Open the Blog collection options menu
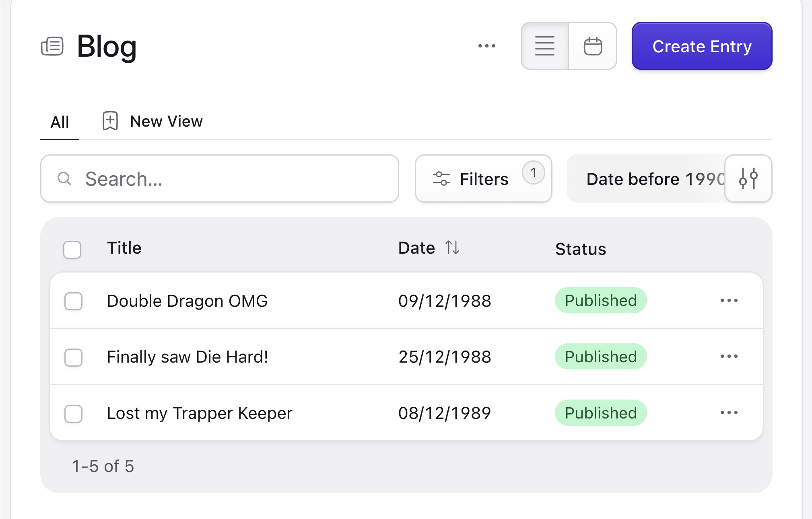The width and height of the screenshot is (812, 519). tap(486, 46)
